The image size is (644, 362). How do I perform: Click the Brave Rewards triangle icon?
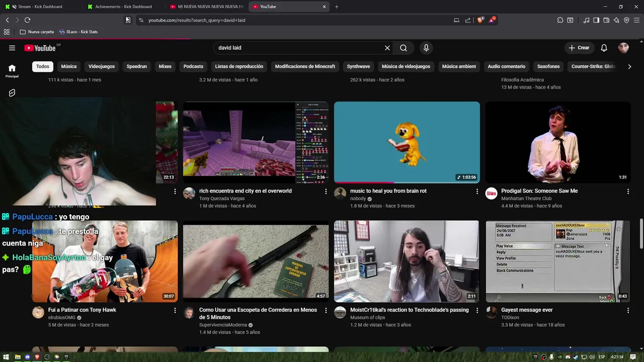(492, 20)
